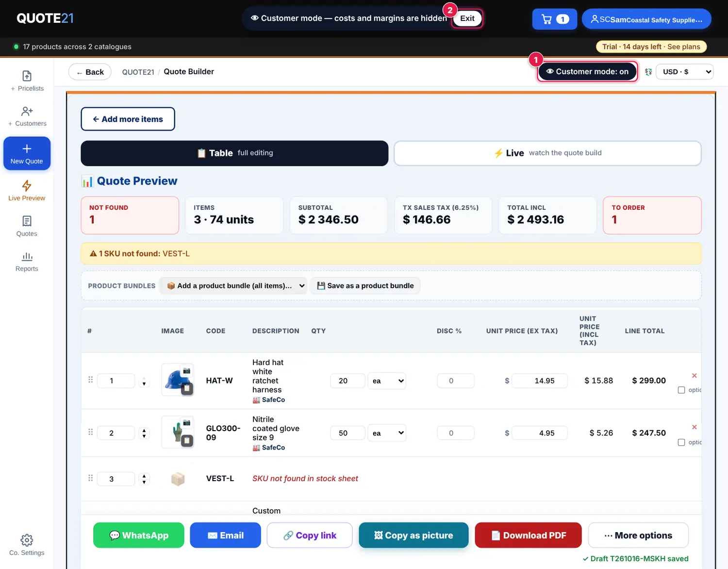Open Reports in the sidebar
The width and height of the screenshot is (728, 569).
[x=27, y=262]
